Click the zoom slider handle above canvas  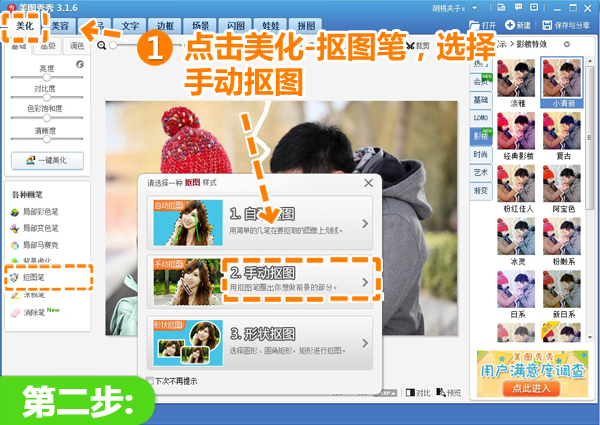pos(113,46)
